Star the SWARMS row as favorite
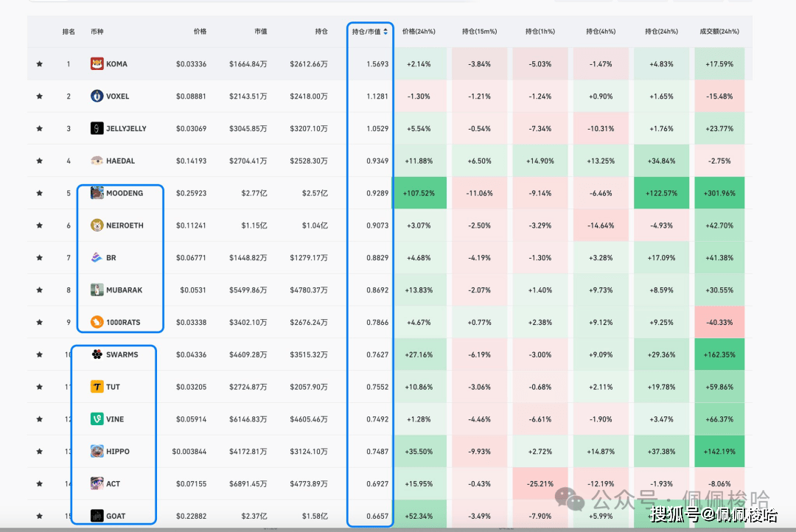796x532 pixels. tap(40, 354)
